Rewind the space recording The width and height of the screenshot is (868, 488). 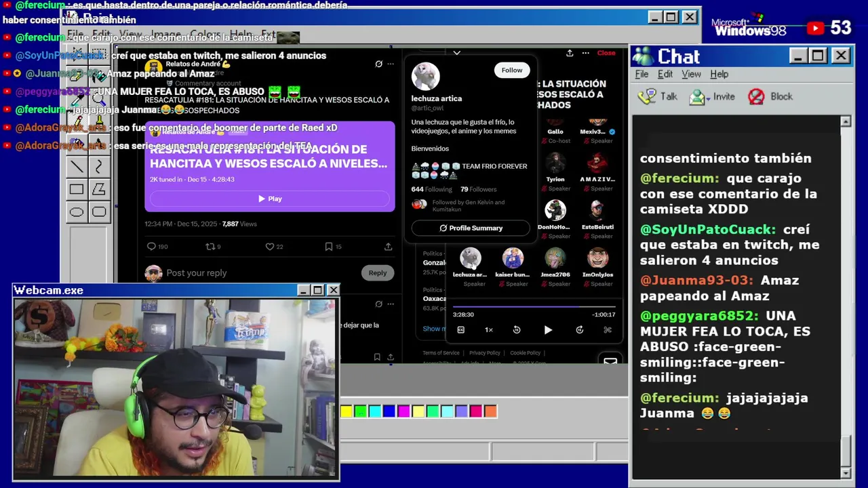[517, 330]
